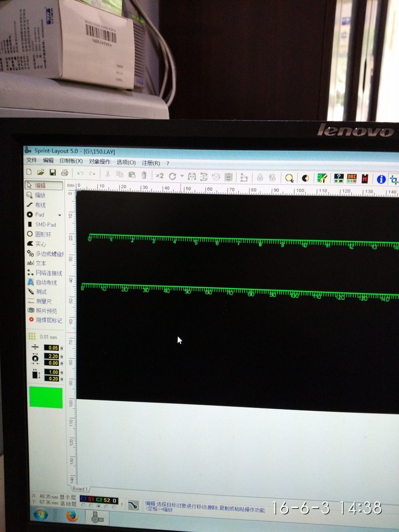Open the 照片预览 photo view

click(x=45, y=311)
